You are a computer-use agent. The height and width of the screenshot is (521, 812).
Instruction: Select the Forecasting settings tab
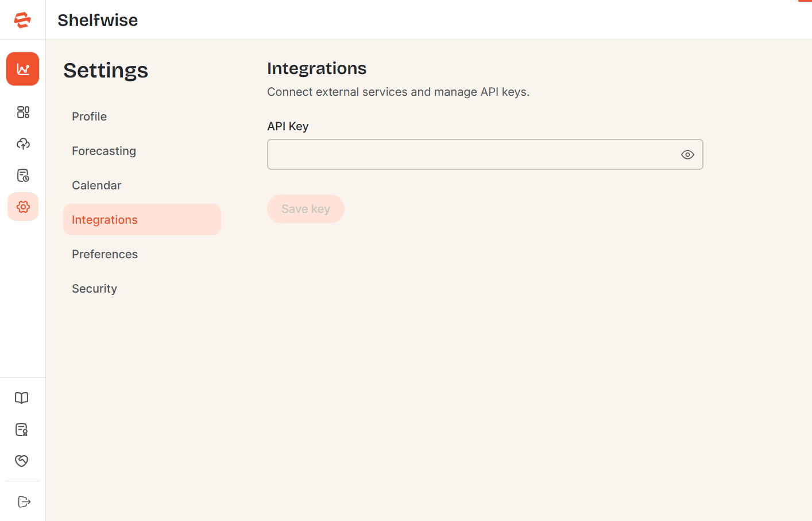(142, 151)
